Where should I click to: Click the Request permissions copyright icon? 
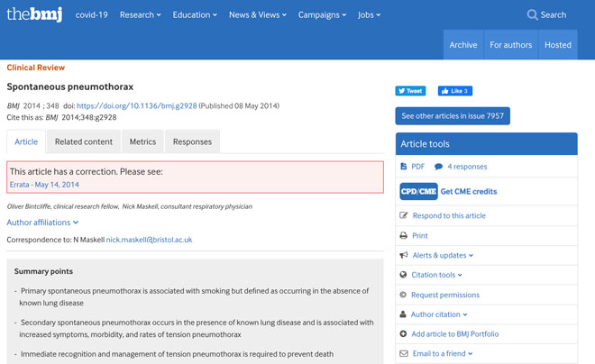tap(403, 295)
